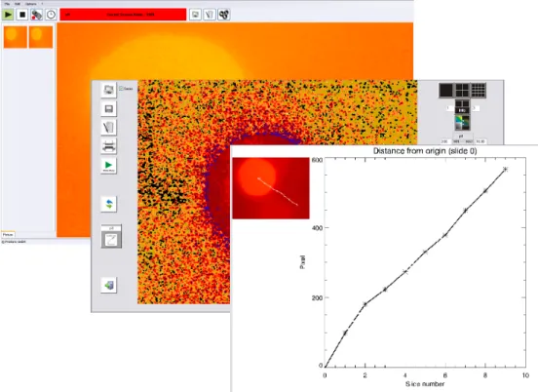This screenshot has height=392, width=538.
Task: Click the 'Pixel' axis label
Action: tap(302, 262)
